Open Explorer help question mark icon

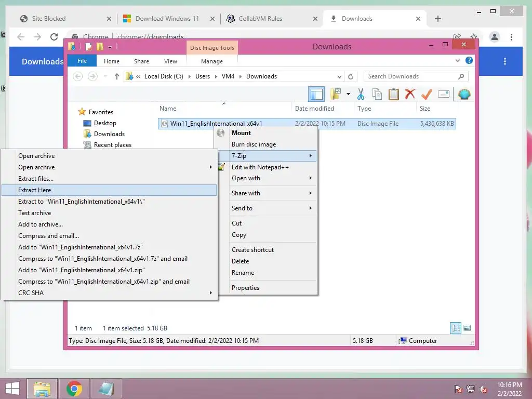pyautogui.click(x=469, y=60)
